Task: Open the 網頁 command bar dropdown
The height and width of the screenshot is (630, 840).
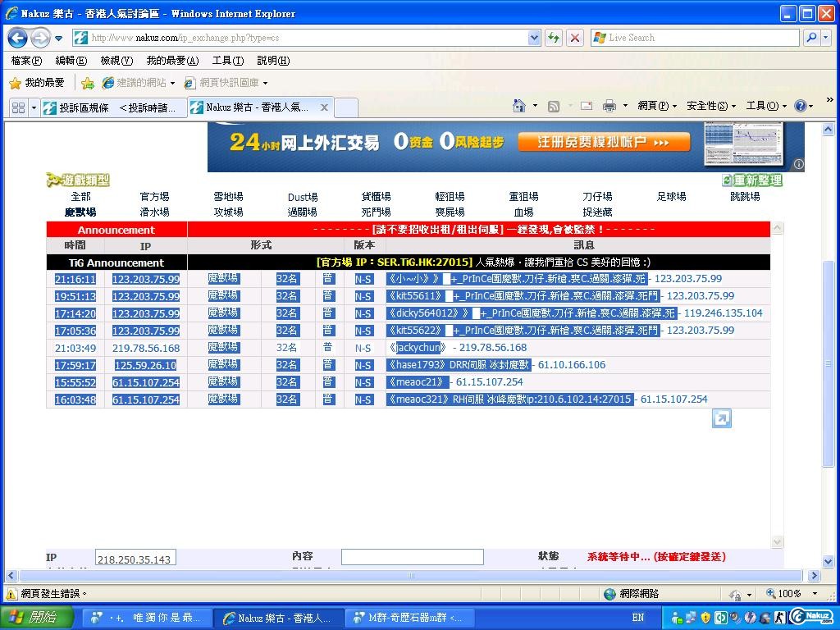Action: pyautogui.click(x=657, y=106)
